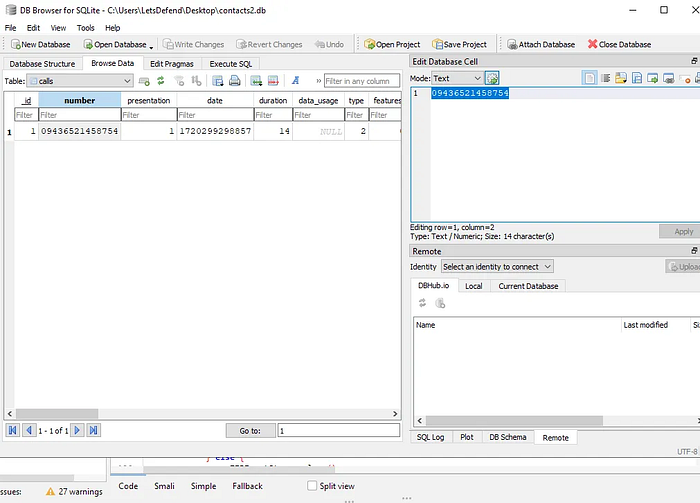Go to the next page of records

coord(77,430)
